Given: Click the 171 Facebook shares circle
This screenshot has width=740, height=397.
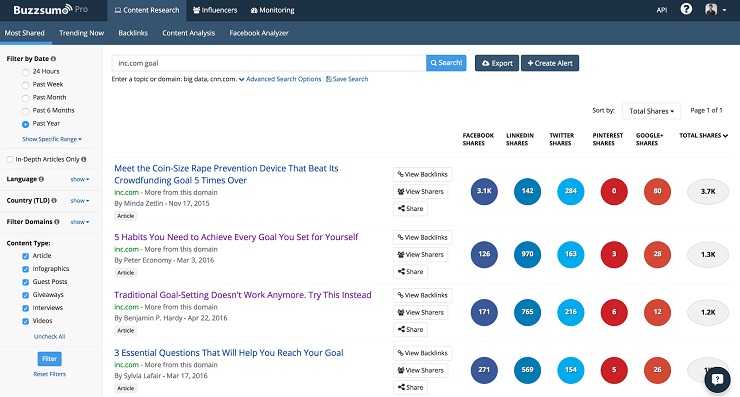Looking at the screenshot, I should 484,312.
